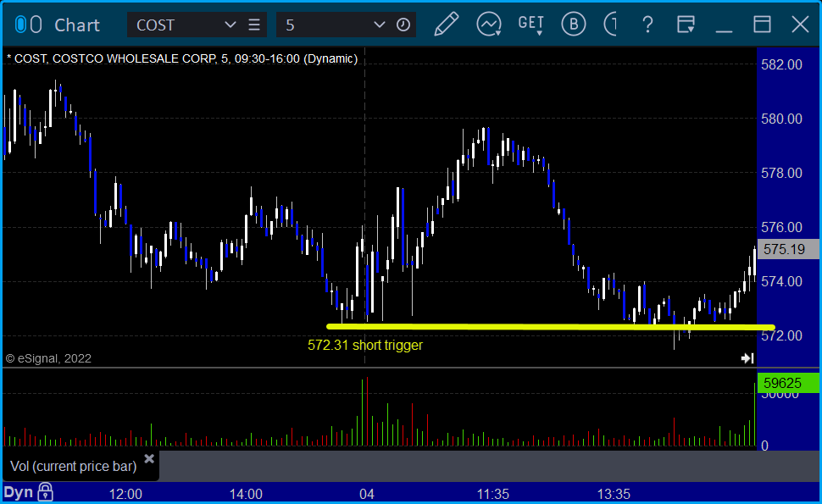Toggle the Dyn lock icon

[46, 492]
